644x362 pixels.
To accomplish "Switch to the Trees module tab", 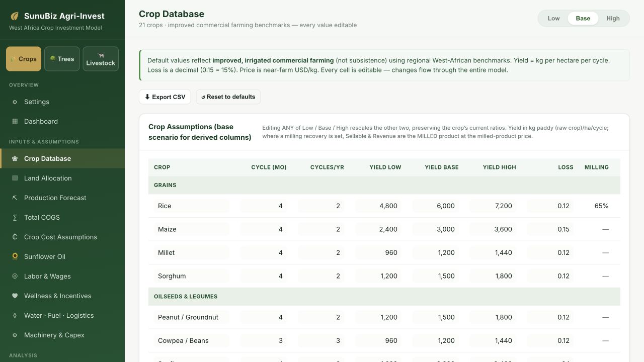I will (x=62, y=59).
